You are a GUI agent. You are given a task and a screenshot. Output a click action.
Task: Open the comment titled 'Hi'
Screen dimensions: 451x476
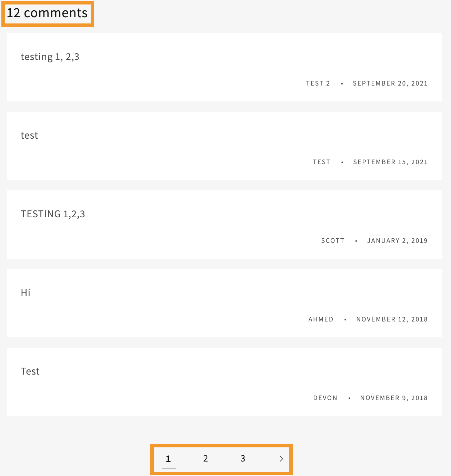[x=26, y=292]
